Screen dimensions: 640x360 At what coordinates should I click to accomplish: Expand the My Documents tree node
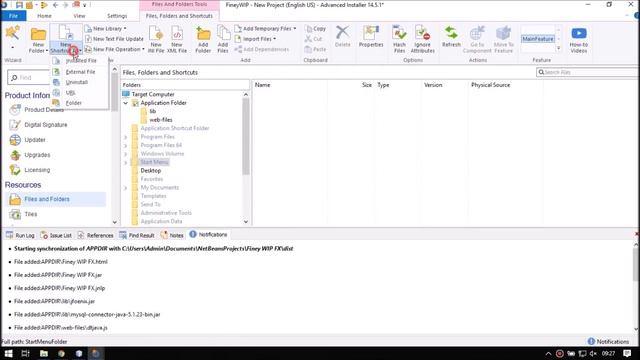click(126, 188)
